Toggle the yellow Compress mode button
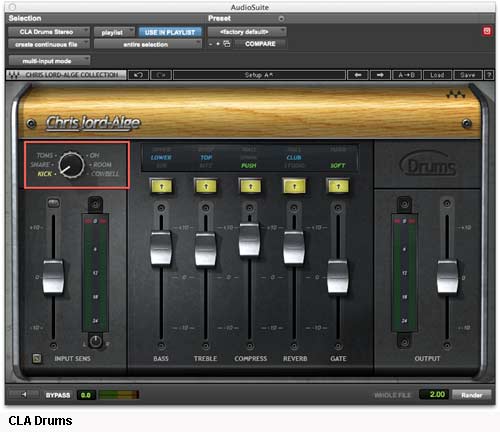500x432 pixels. (x=250, y=186)
